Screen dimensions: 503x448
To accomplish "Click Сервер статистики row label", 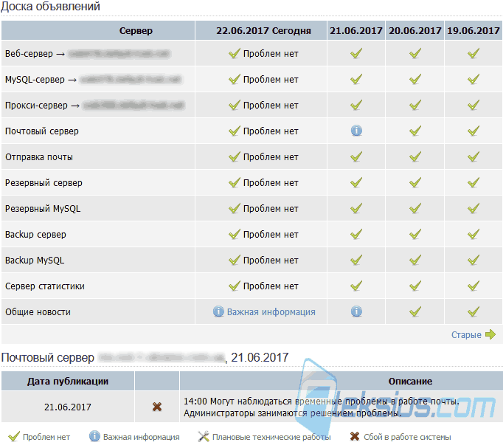I will coord(45,286).
